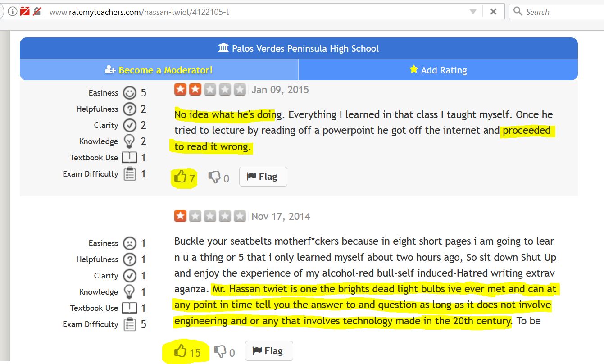The image size is (604, 364).
Task: Click the school building icon in header
Action: click(223, 48)
